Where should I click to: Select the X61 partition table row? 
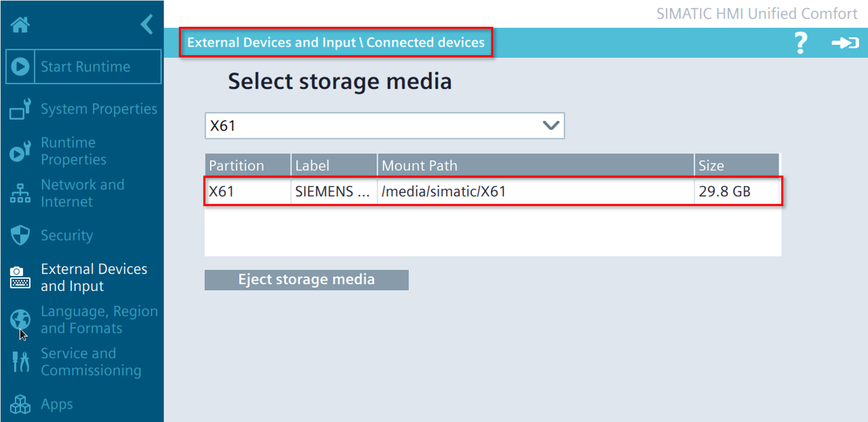click(493, 191)
